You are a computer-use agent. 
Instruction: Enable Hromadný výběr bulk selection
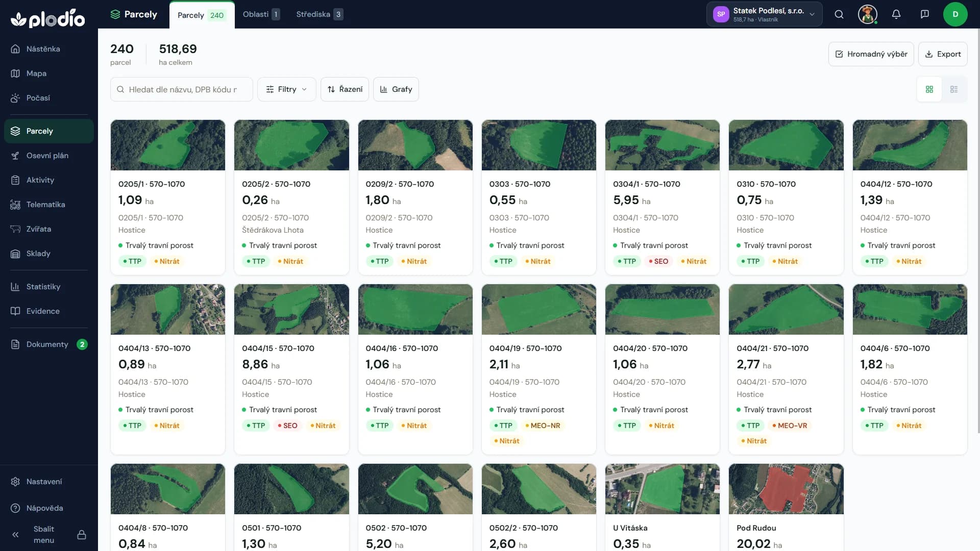(x=871, y=54)
